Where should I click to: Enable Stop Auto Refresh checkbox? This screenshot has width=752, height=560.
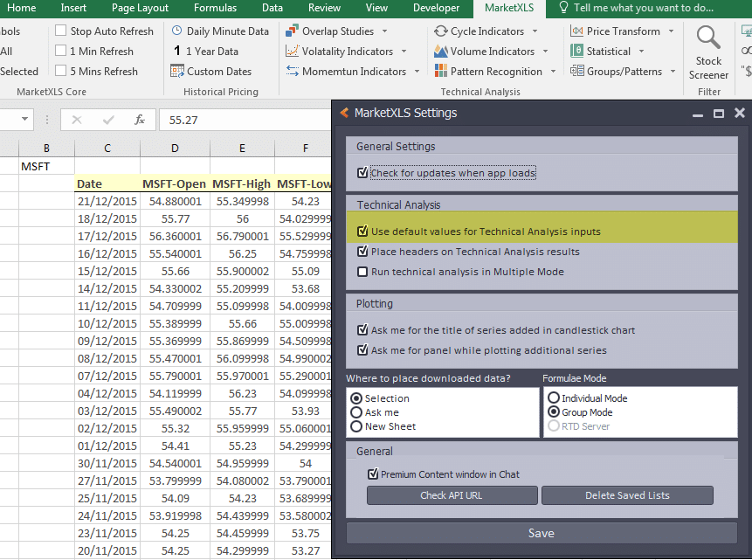tap(60, 31)
